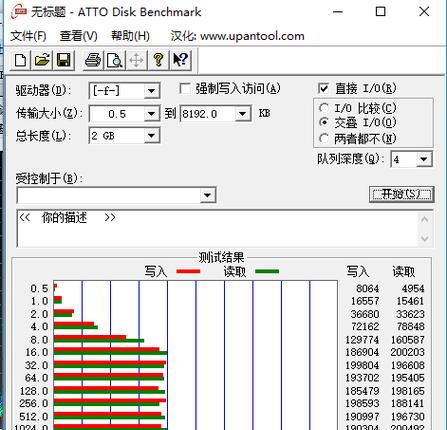447x430 pixels.
Task: Enable the 强制写入访问(A) checkbox
Action: pos(185,89)
